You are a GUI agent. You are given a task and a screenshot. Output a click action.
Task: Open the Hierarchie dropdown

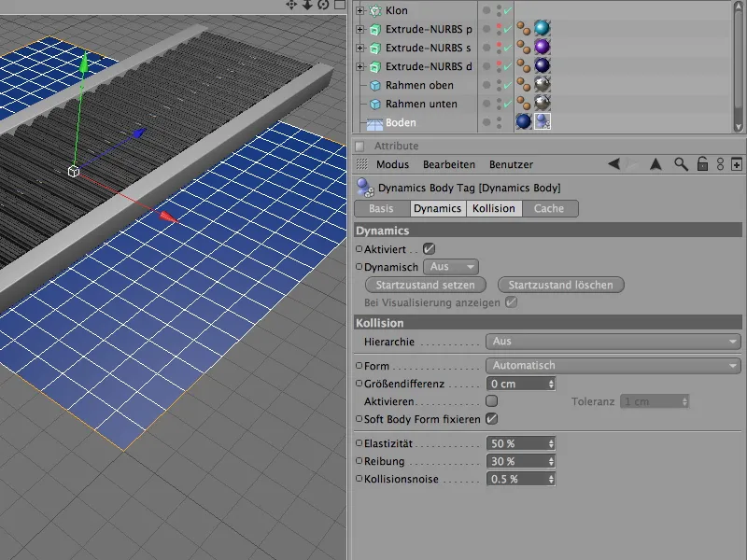tap(613, 343)
